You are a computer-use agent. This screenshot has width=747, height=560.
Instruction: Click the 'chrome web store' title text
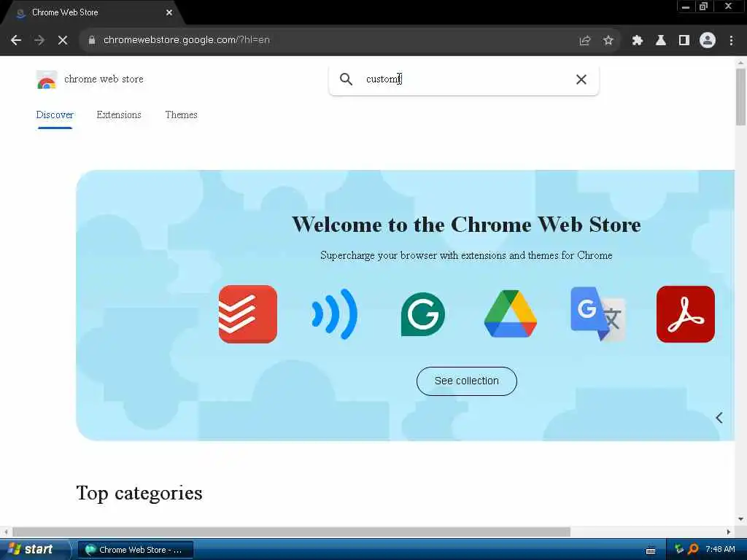click(104, 79)
